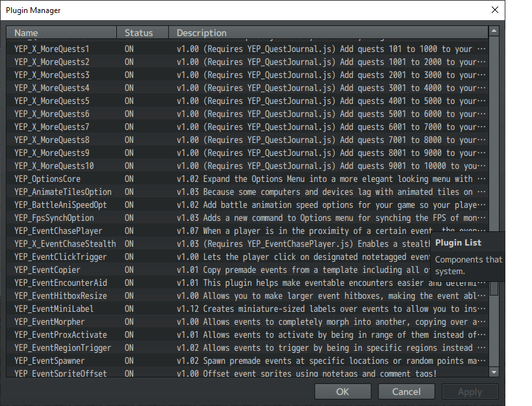Viewport: 532px width, 406px height.
Task: Select the YEP_BattleAniSpeedOpt plugin
Action: 247,205
